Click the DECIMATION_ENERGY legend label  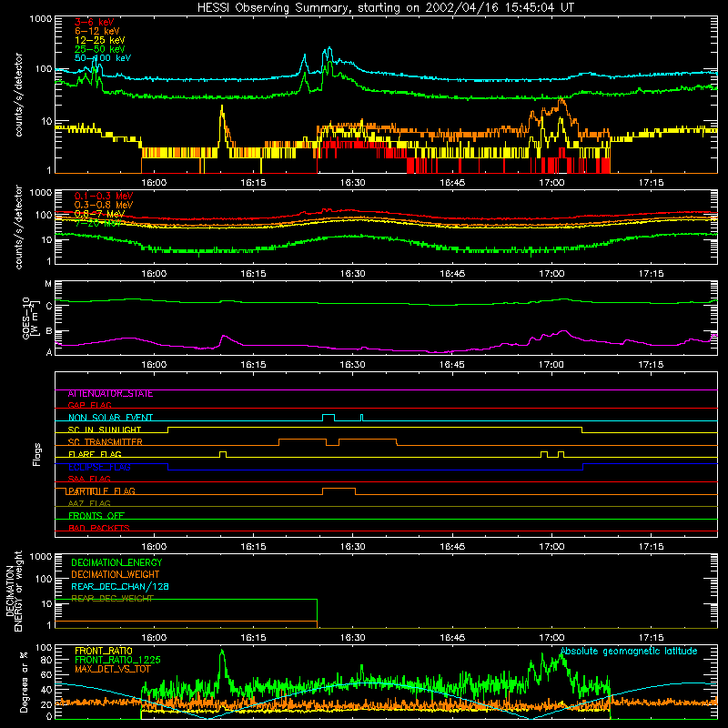(116, 562)
